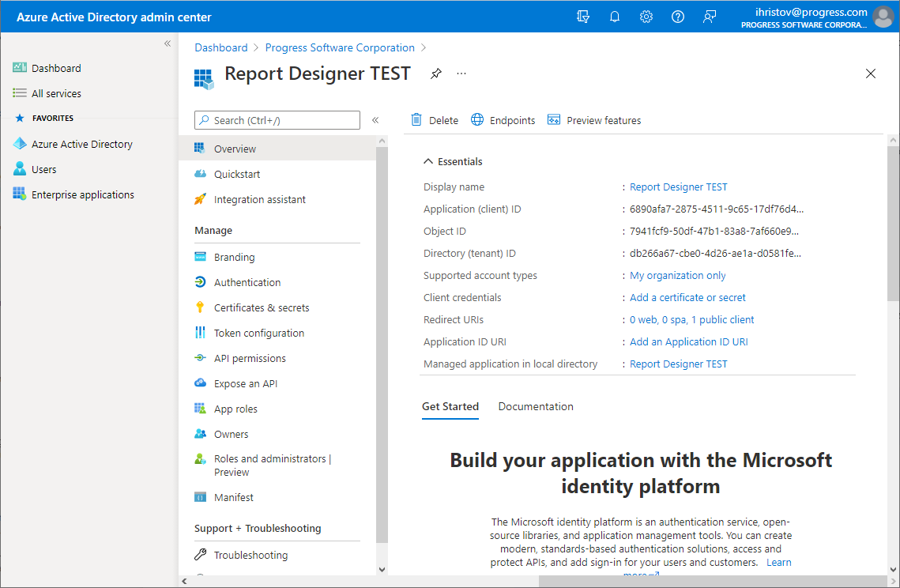The height and width of the screenshot is (588, 900).
Task: Open the portal settings gear
Action: coord(646,16)
